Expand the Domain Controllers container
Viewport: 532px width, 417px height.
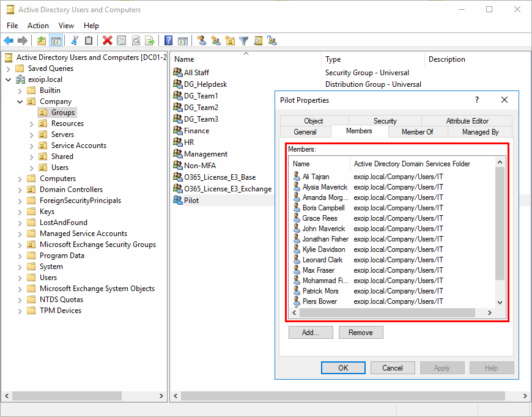coord(18,189)
